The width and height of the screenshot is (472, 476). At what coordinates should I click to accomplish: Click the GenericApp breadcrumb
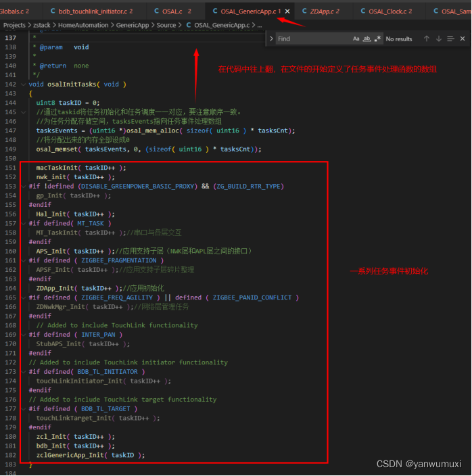[x=133, y=25]
